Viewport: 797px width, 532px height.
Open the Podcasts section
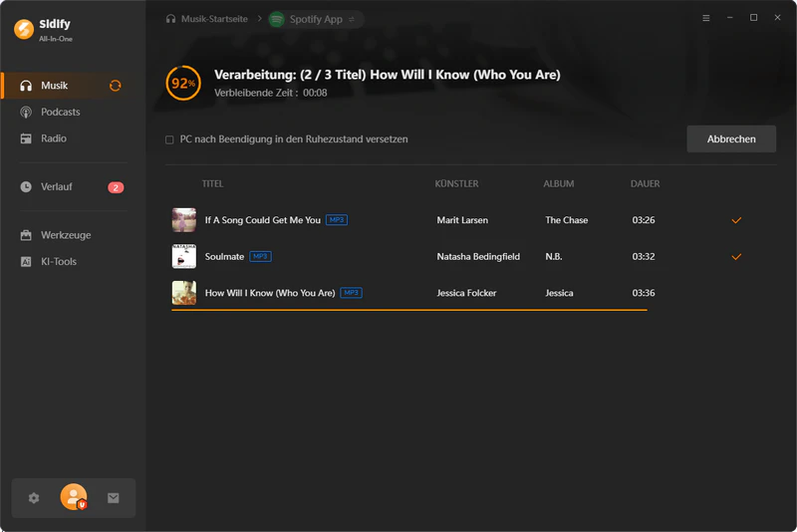(60, 112)
